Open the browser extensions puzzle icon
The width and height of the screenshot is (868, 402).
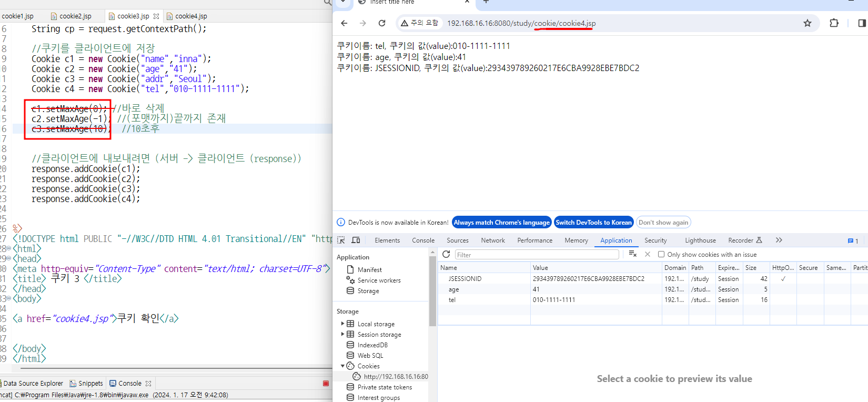click(x=834, y=23)
